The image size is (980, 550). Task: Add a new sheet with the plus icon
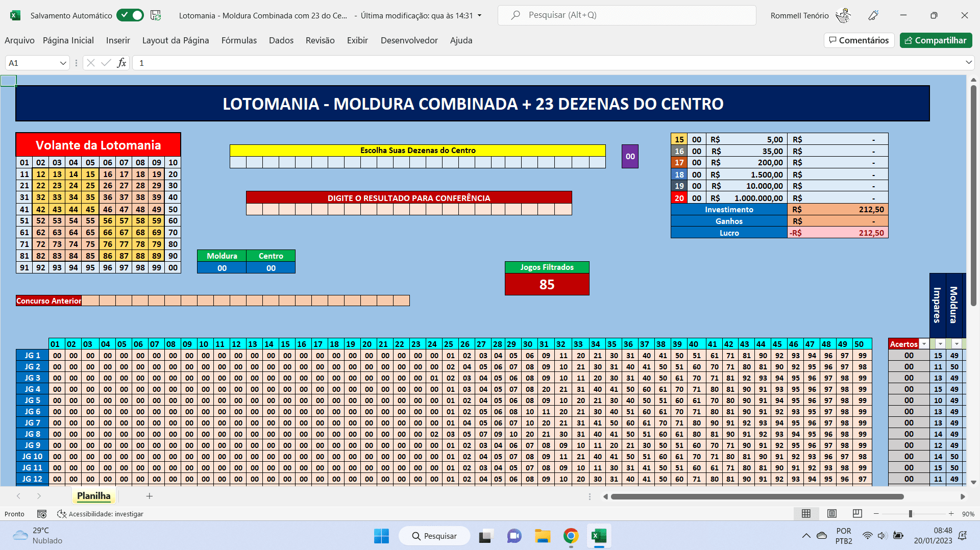tap(150, 496)
